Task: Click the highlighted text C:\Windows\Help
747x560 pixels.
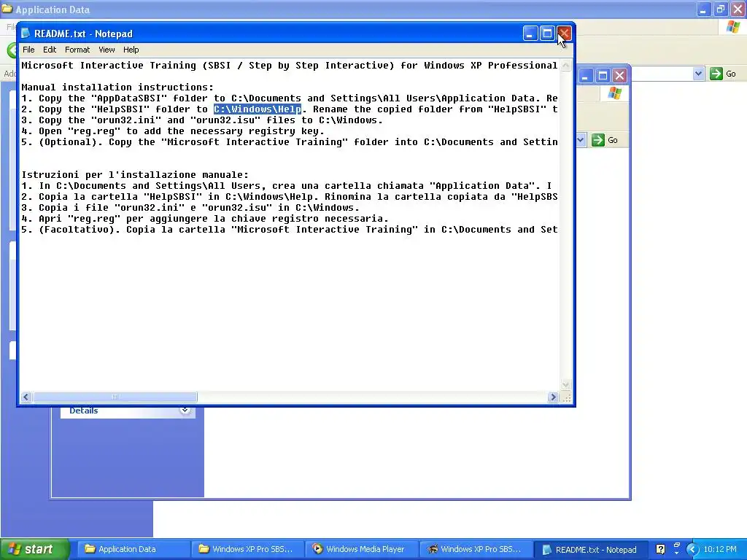Action: (x=258, y=109)
